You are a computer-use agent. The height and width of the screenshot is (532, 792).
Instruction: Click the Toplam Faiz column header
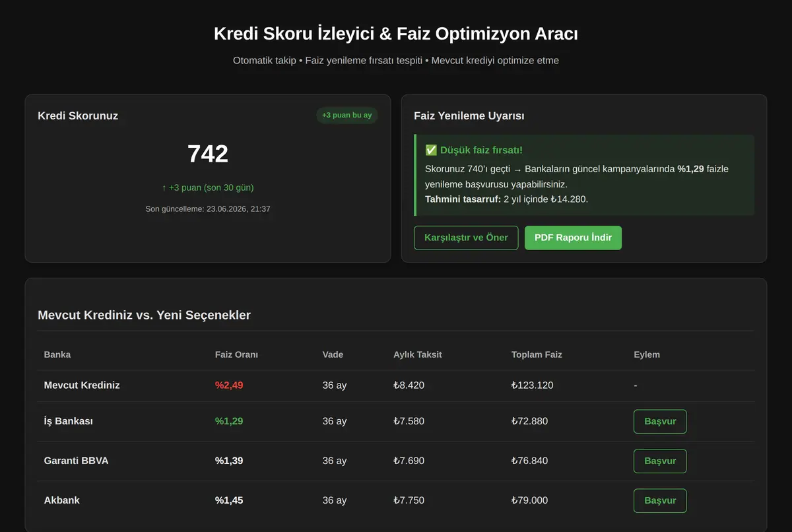537,354
